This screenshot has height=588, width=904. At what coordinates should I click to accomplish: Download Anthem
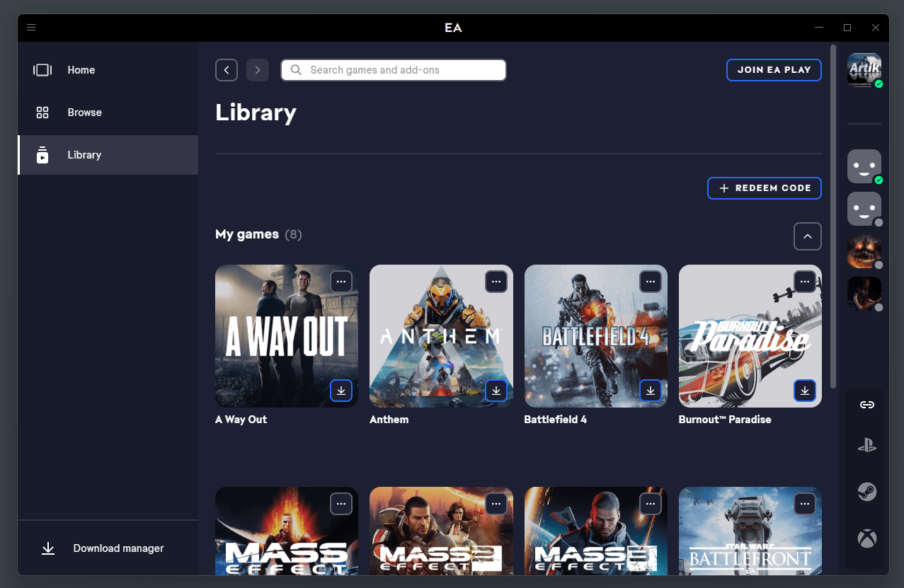pyautogui.click(x=496, y=391)
